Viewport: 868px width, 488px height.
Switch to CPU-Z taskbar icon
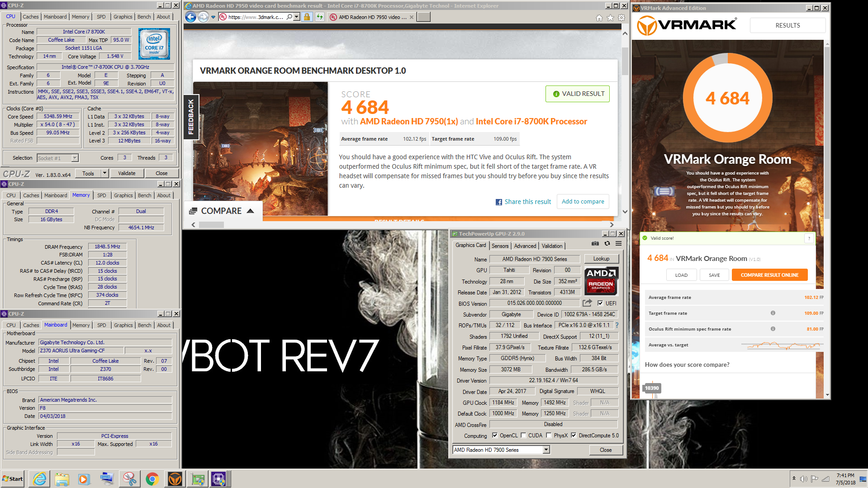(219, 479)
